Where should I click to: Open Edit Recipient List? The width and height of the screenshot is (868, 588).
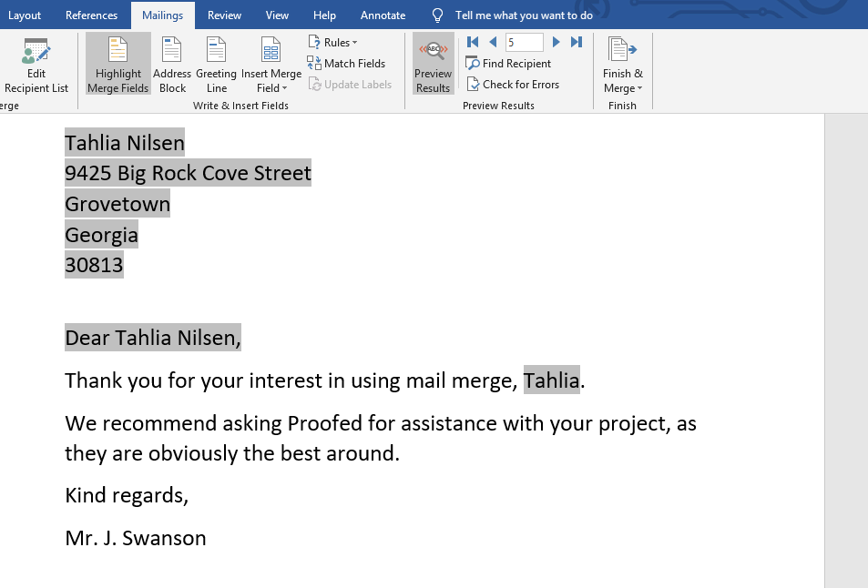(x=36, y=63)
